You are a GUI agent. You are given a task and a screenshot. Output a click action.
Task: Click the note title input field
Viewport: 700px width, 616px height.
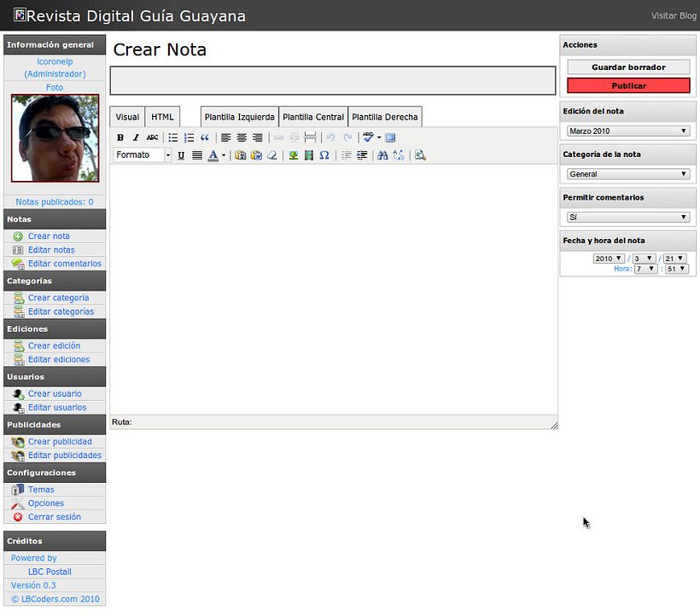click(x=333, y=80)
